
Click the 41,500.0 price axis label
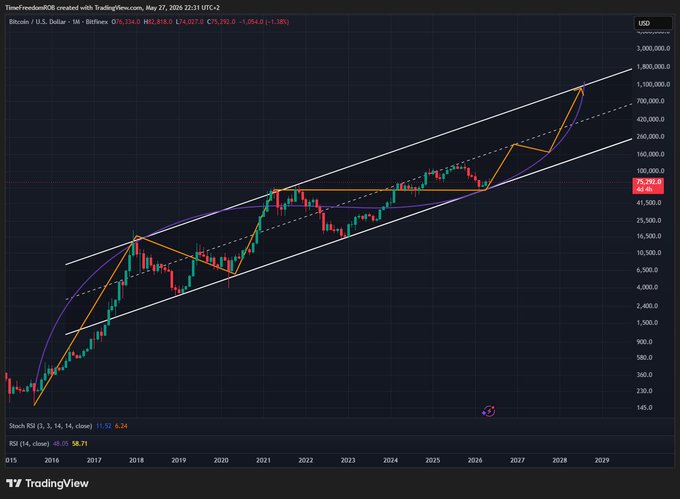649,203
